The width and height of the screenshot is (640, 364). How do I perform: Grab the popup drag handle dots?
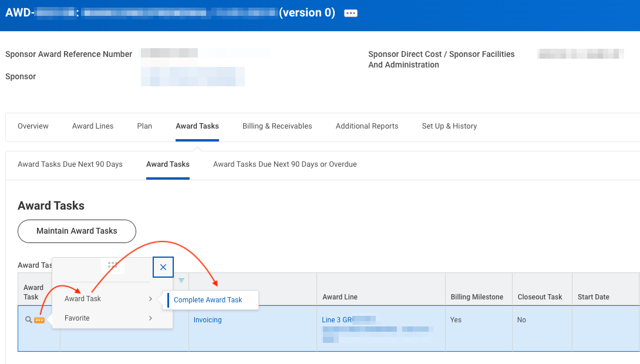(113, 265)
